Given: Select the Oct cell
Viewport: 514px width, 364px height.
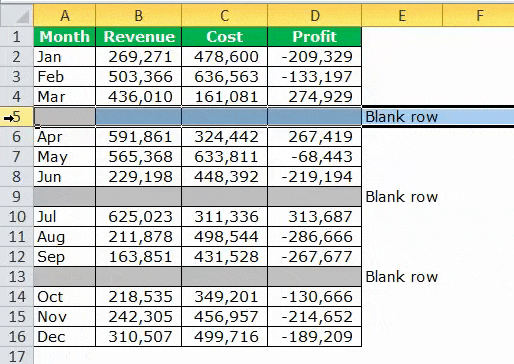Looking at the screenshot, I should 64,297.
